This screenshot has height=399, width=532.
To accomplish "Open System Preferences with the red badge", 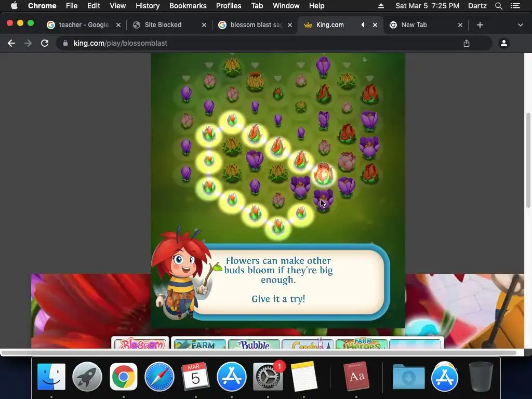I will click(268, 377).
